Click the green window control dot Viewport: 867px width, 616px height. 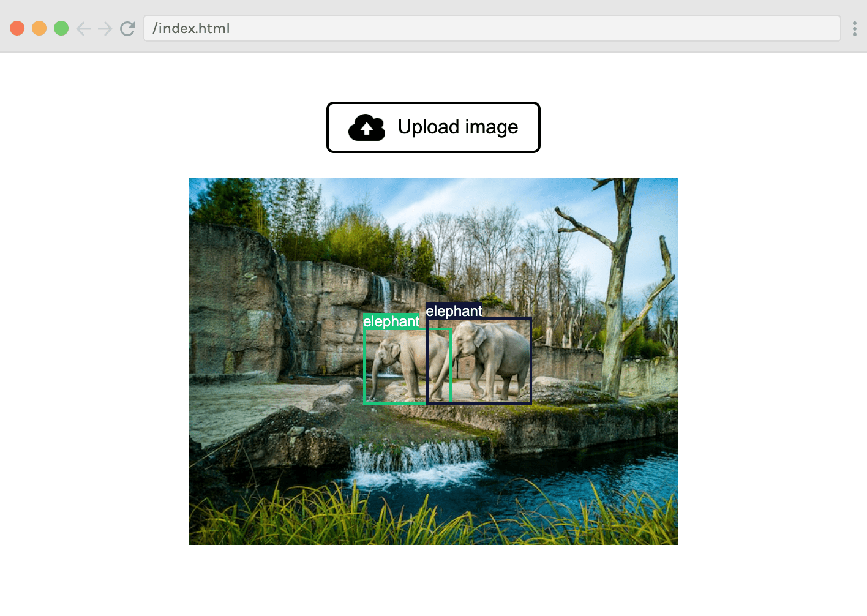(x=61, y=28)
